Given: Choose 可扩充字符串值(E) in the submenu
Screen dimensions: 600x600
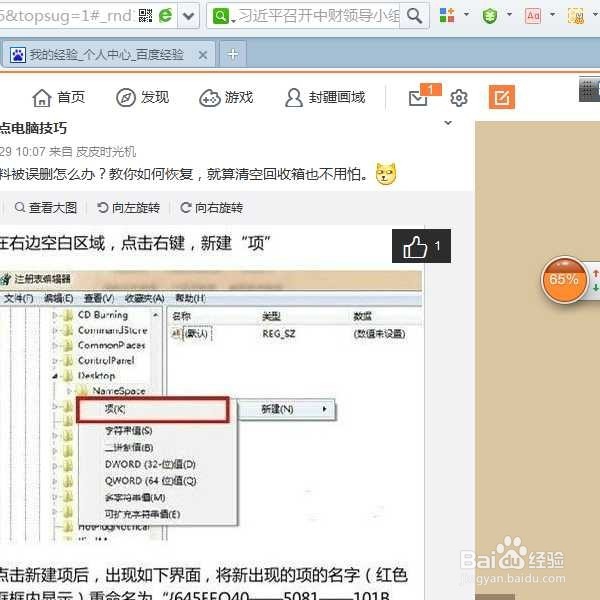Looking at the screenshot, I should [x=142, y=514].
